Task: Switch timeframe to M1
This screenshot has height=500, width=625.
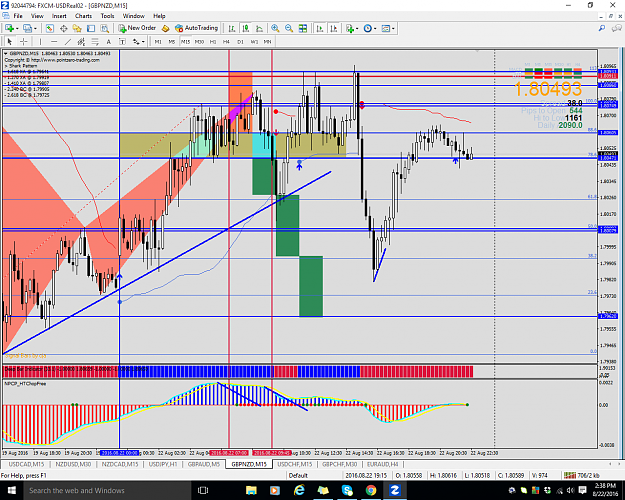Action: pyautogui.click(x=158, y=41)
